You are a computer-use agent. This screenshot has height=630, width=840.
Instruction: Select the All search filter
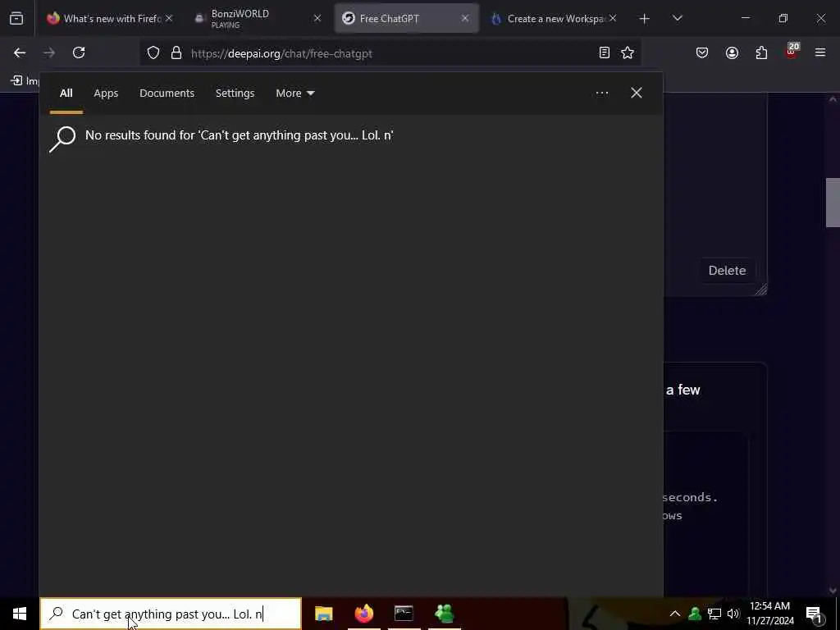click(x=66, y=94)
